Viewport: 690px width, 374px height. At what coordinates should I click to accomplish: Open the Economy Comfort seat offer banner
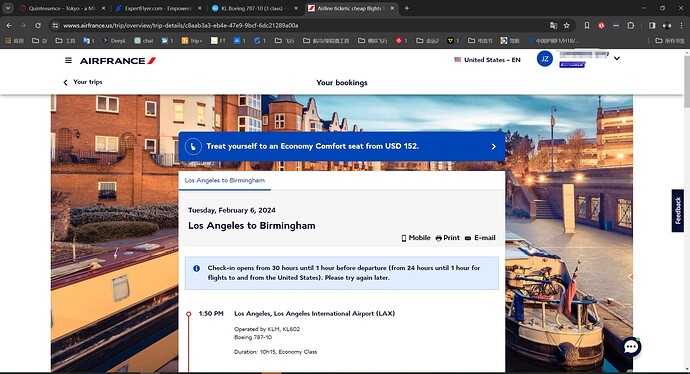(x=341, y=146)
